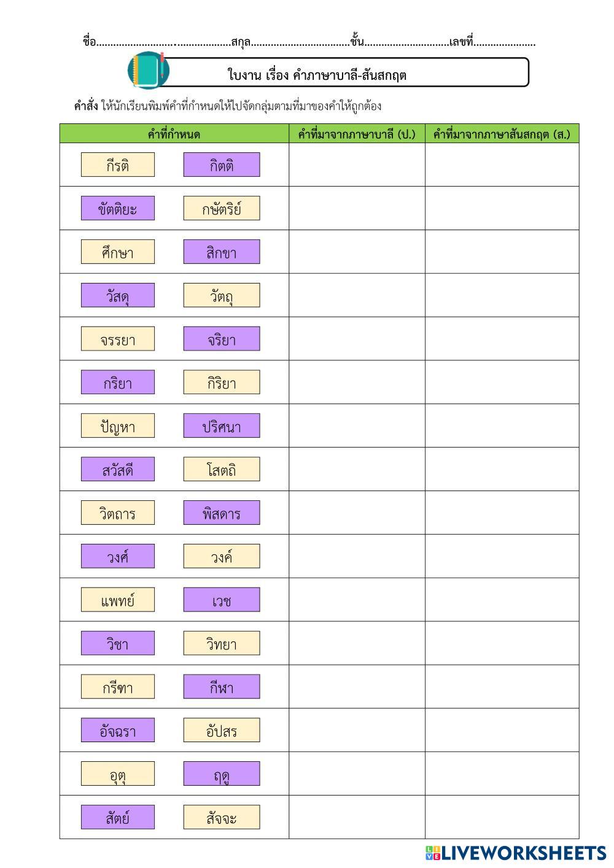Click Sanskrit answer field in first row

click(x=502, y=165)
